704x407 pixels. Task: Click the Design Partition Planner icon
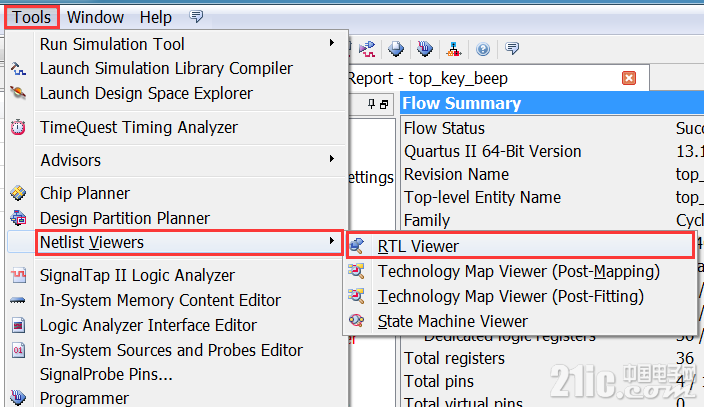tap(18, 218)
